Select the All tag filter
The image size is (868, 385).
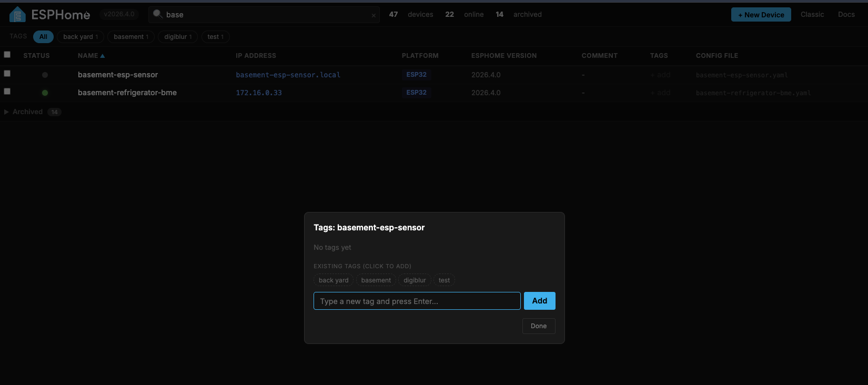tap(43, 37)
